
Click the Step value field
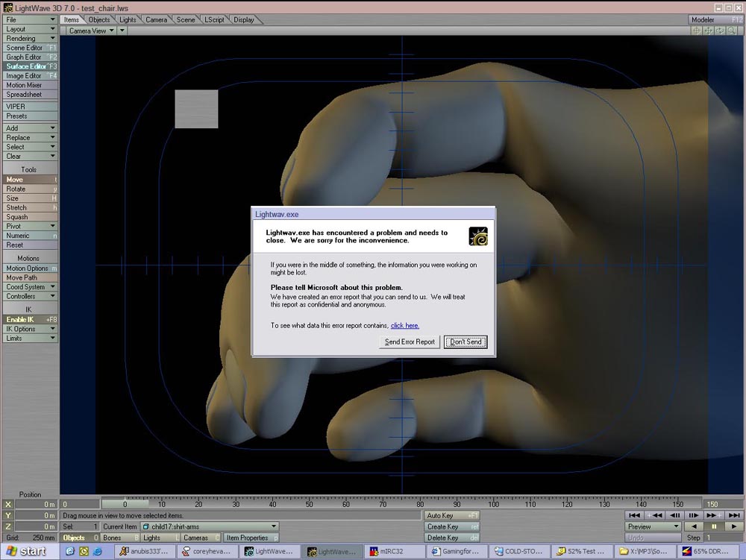click(723, 538)
